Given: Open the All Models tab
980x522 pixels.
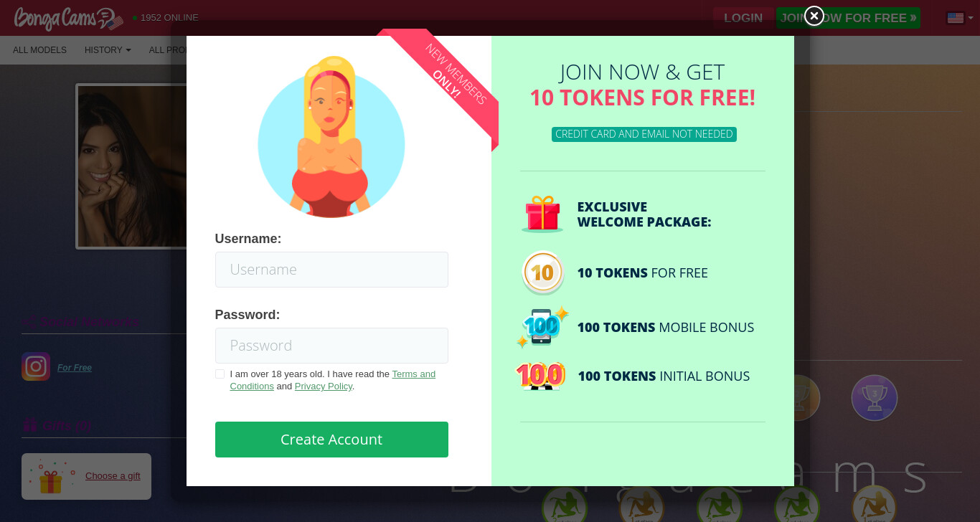Looking at the screenshot, I should coord(39,50).
